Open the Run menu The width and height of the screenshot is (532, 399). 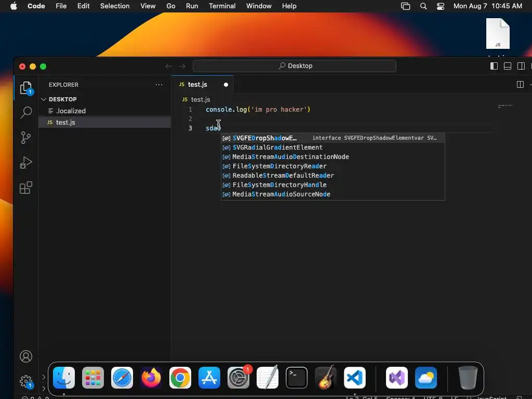(192, 6)
